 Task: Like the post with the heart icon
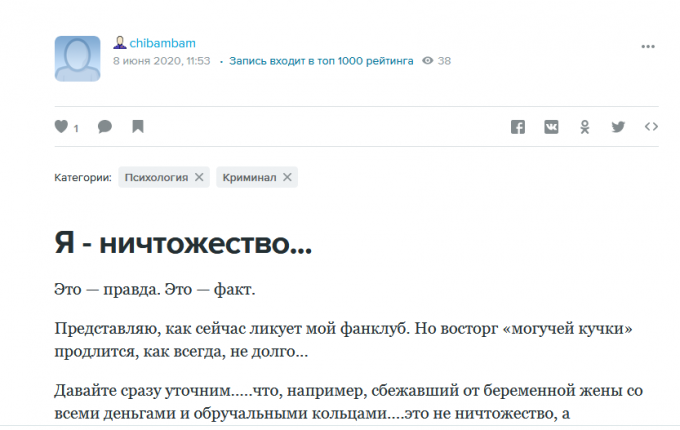click(x=61, y=127)
